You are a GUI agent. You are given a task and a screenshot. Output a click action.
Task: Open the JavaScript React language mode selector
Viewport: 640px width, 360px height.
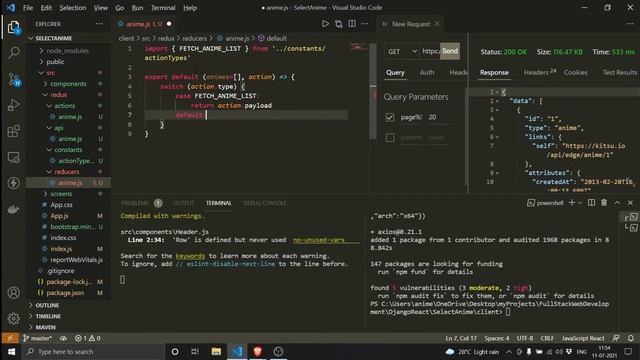(583, 338)
